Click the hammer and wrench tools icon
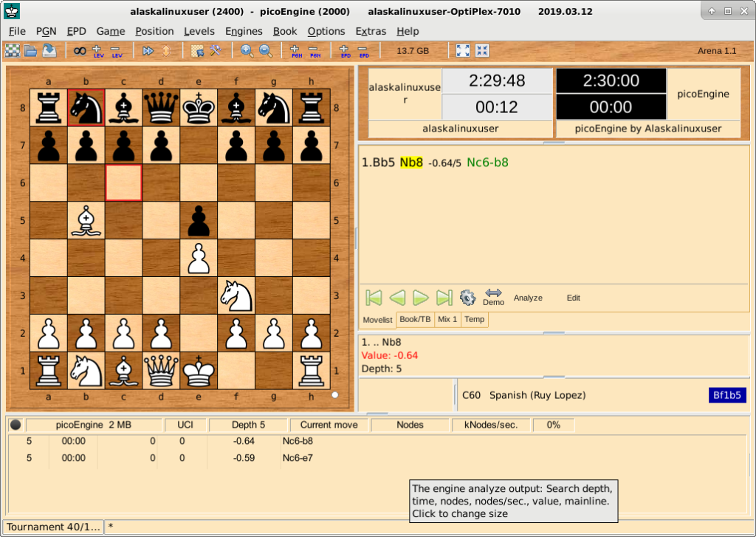The height and width of the screenshot is (537, 756). (216, 51)
